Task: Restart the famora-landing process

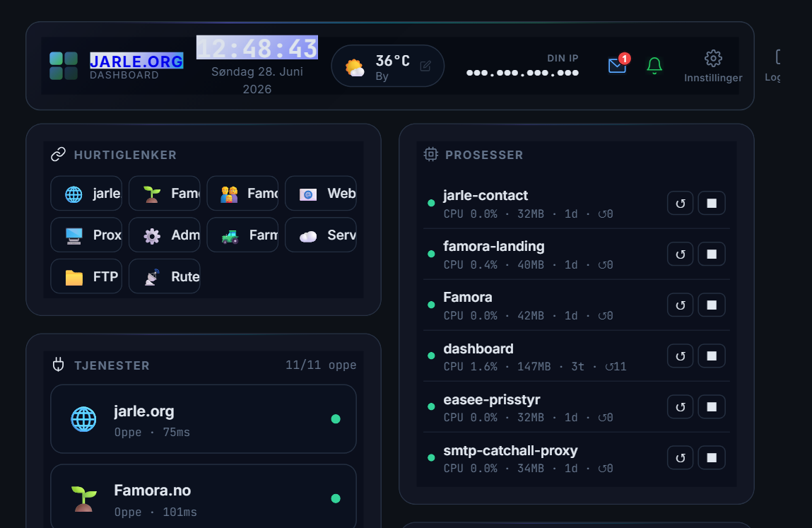Action: pyautogui.click(x=681, y=254)
